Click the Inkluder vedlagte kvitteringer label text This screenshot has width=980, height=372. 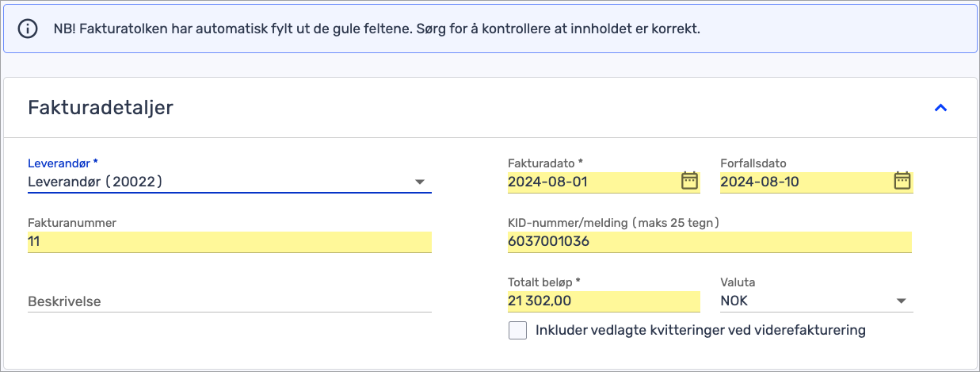pyautogui.click(x=700, y=330)
